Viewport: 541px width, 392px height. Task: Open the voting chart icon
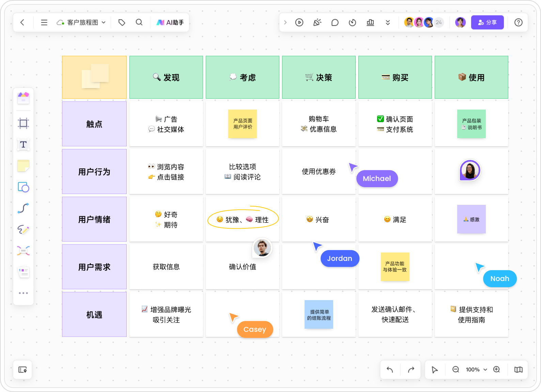370,22
